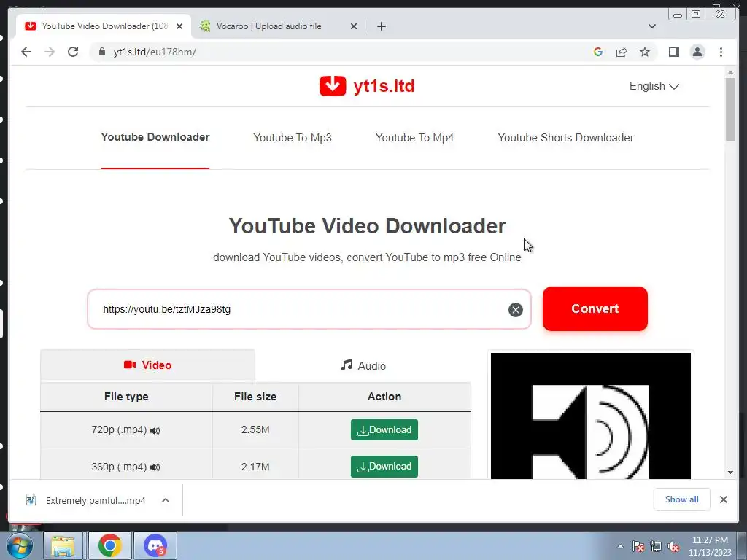Open Youtube Downloader nav item

(155, 137)
